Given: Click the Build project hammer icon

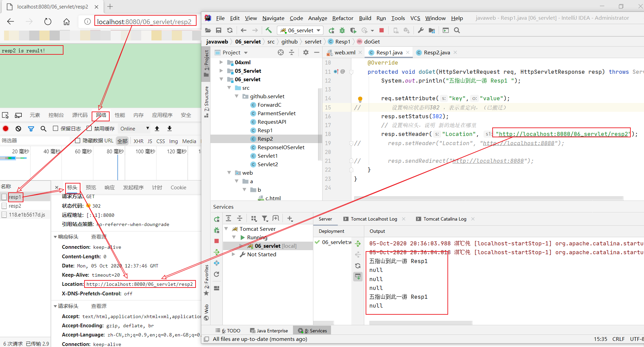Looking at the screenshot, I should [269, 30].
